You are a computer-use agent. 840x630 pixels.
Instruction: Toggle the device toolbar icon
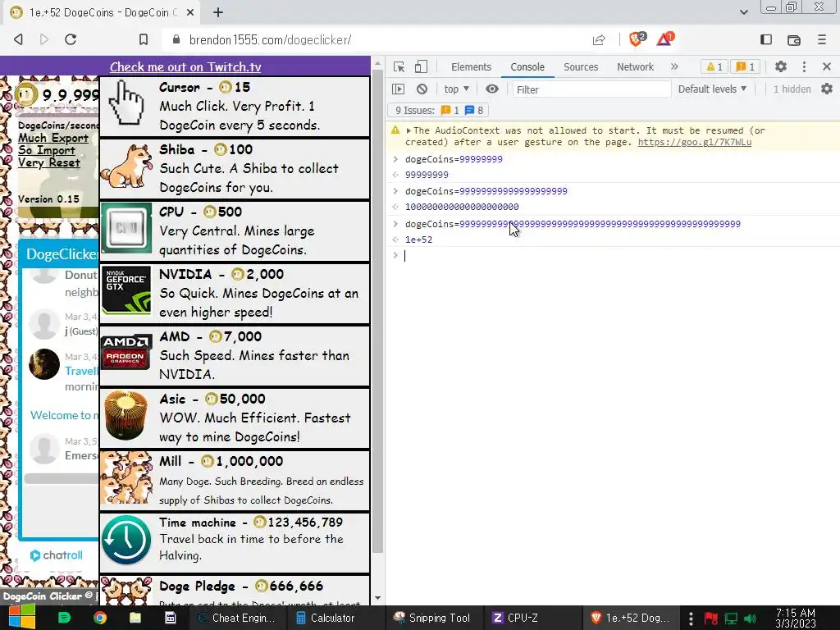421,67
